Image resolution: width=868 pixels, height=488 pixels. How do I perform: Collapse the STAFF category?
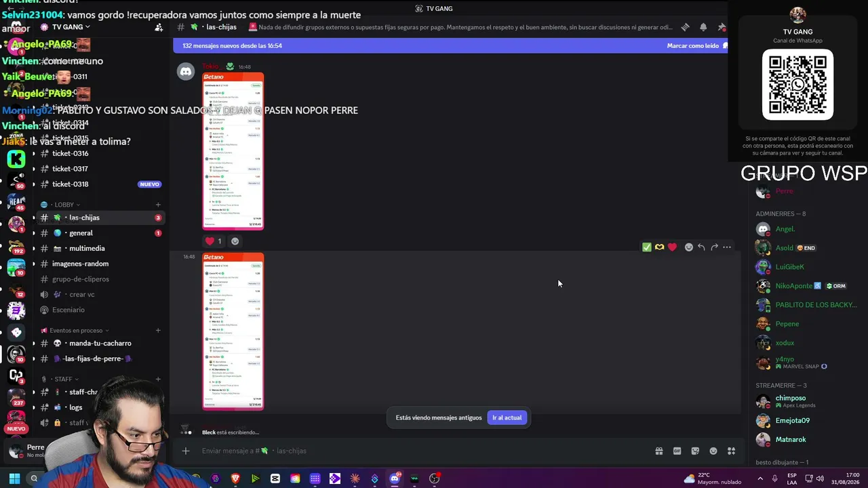pos(60,380)
